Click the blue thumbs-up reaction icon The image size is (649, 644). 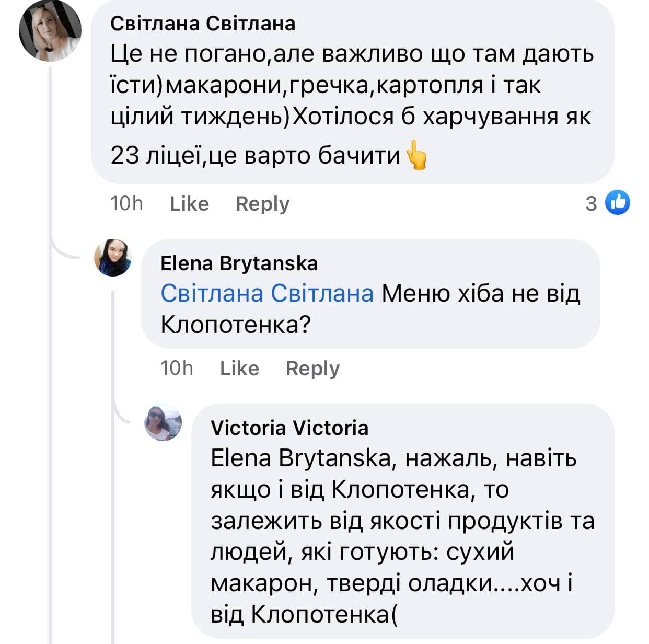click(x=617, y=203)
